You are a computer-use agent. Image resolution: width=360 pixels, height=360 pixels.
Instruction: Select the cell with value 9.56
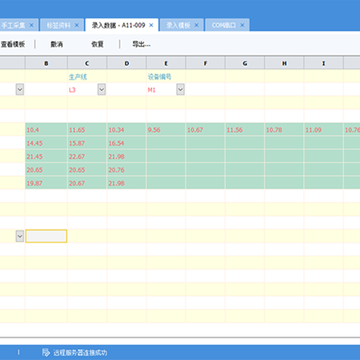[x=166, y=130]
